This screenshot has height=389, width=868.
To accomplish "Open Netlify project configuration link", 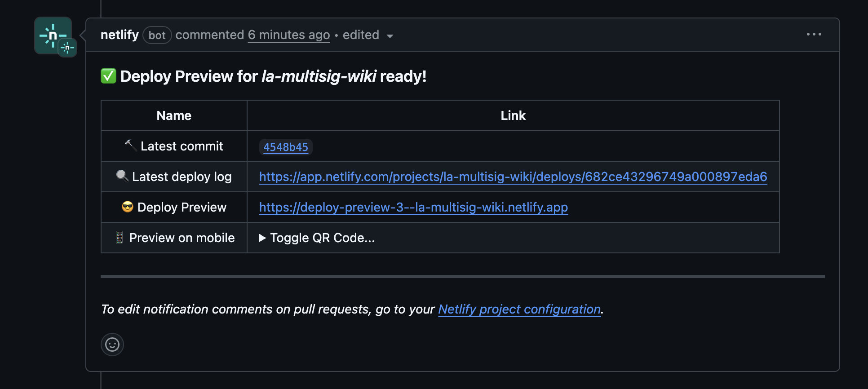I will click(519, 309).
